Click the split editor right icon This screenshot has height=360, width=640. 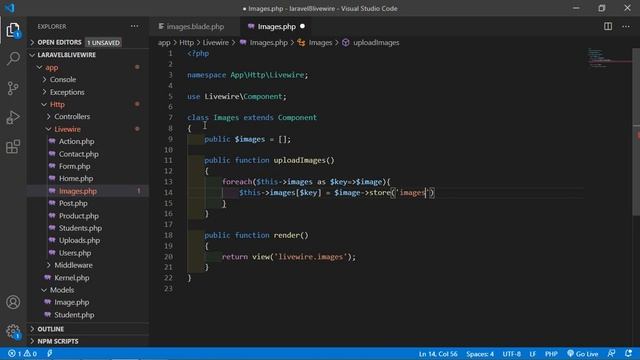[608, 26]
